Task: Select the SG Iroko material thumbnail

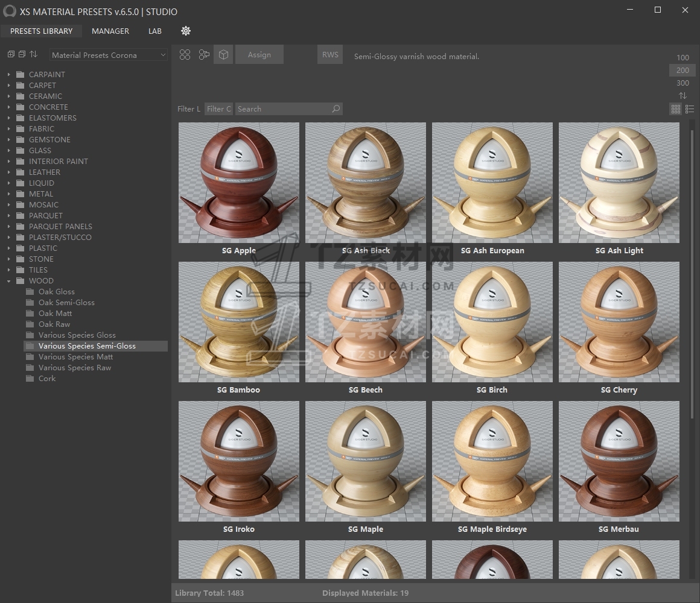Action: pyautogui.click(x=239, y=461)
